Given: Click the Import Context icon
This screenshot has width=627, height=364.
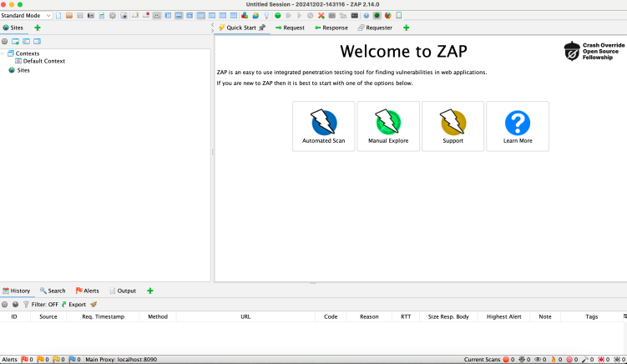Looking at the screenshot, I should [x=26, y=41].
